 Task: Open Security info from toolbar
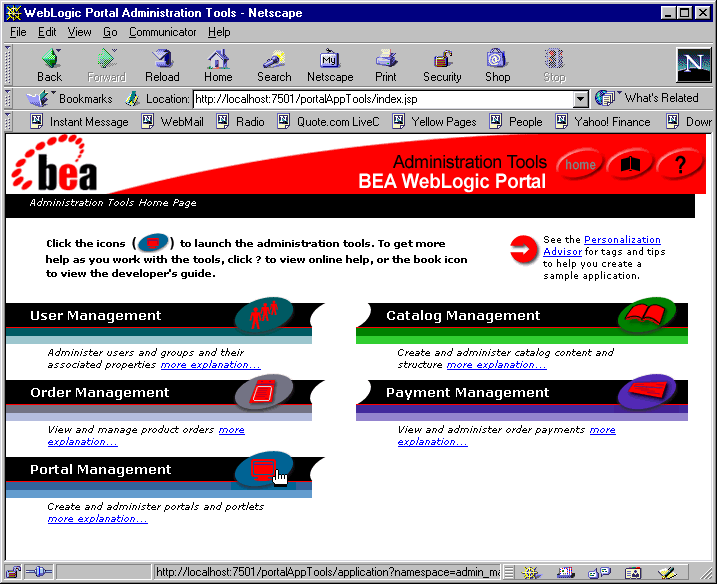tap(442, 65)
